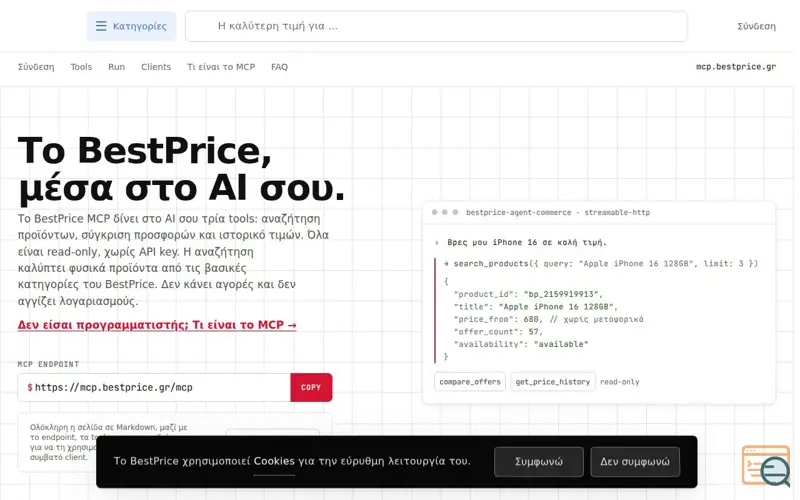Accept cookies with Συμφωνώ
Image resolution: width=800 pixels, height=500 pixels.
tap(539, 462)
